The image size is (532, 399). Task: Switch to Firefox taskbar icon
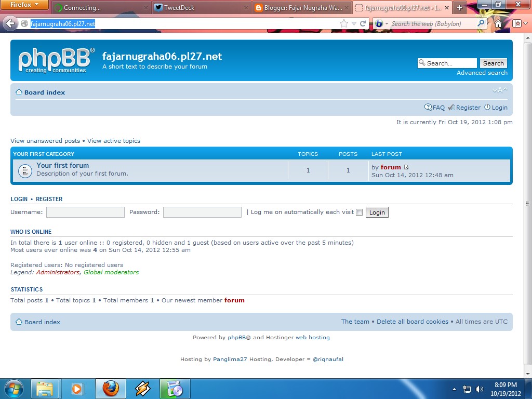coord(111,389)
